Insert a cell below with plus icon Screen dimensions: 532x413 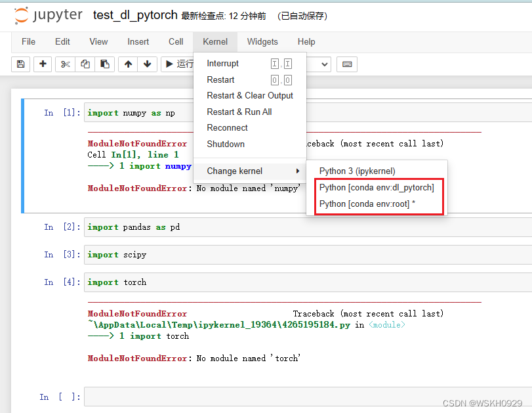pyautogui.click(x=43, y=64)
